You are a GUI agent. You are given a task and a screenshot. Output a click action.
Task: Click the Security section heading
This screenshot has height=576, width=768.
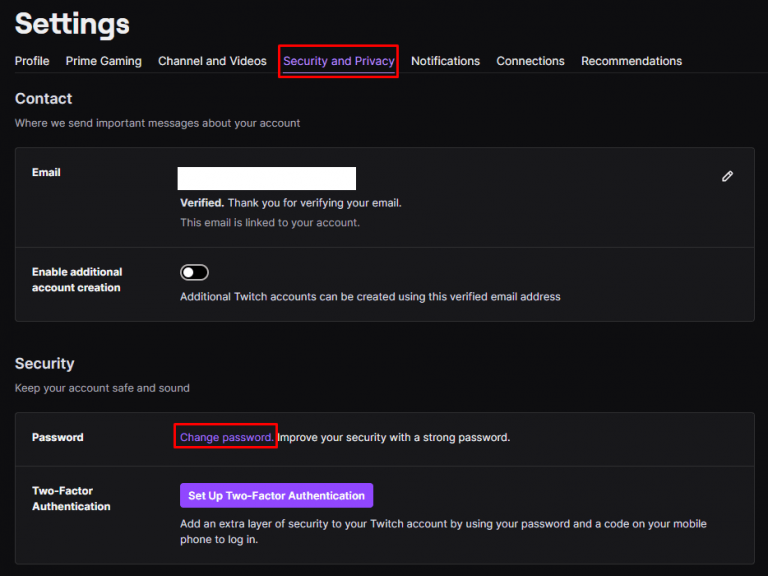[x=44, y=363]
